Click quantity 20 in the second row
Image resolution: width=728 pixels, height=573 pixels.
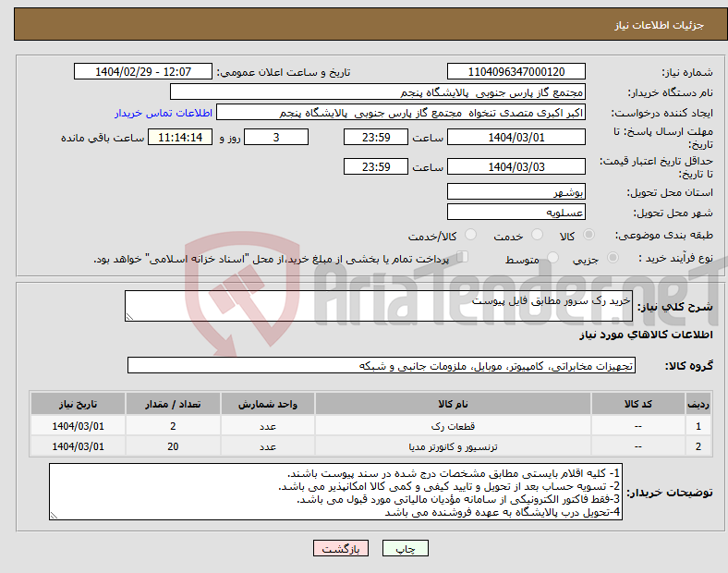173,446
